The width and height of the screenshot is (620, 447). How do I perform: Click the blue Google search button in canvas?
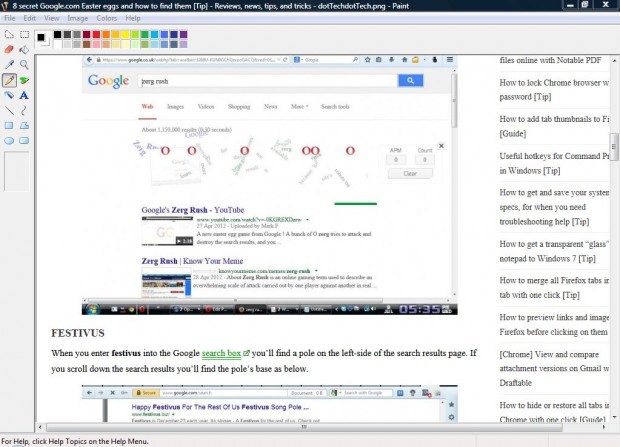[410, 81]
